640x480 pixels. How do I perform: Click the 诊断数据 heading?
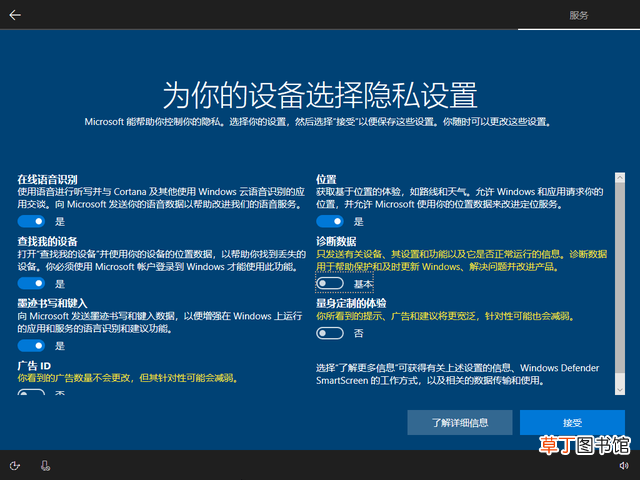(336, 242)
